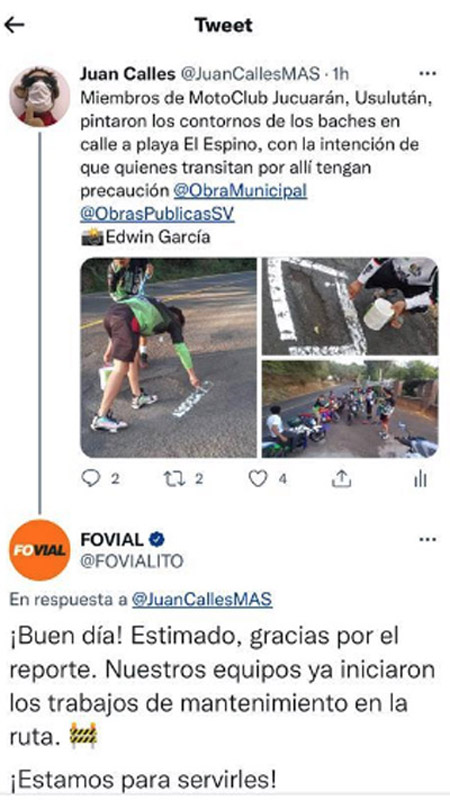
Task: Click FOVIAL blue verified badge
Action: (x=156, y=539)
